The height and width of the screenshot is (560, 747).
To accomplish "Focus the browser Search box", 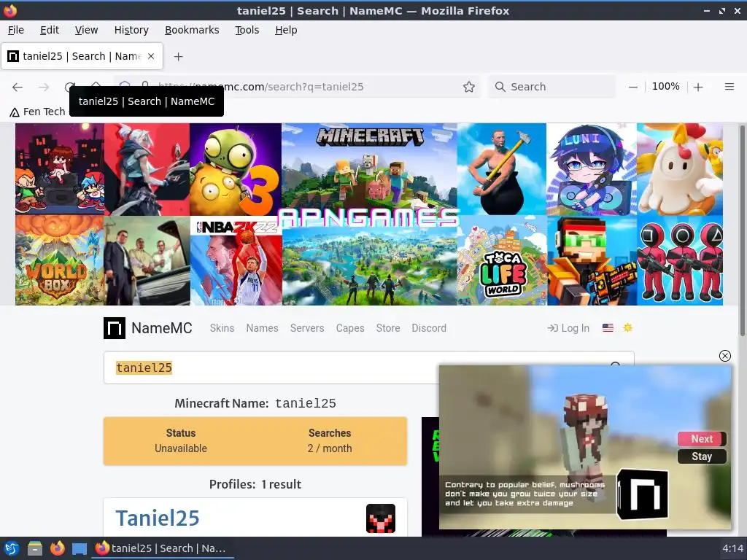I will [551, 87].
